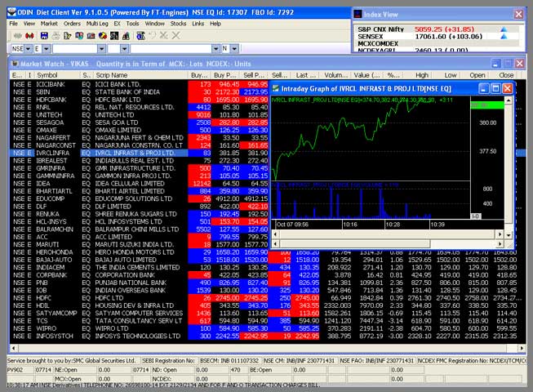The image size is (533, 392).
Task: Click Market Watch horizontal scrollbar left arrow
Action: pyautogui.click(x=14, y=348)
